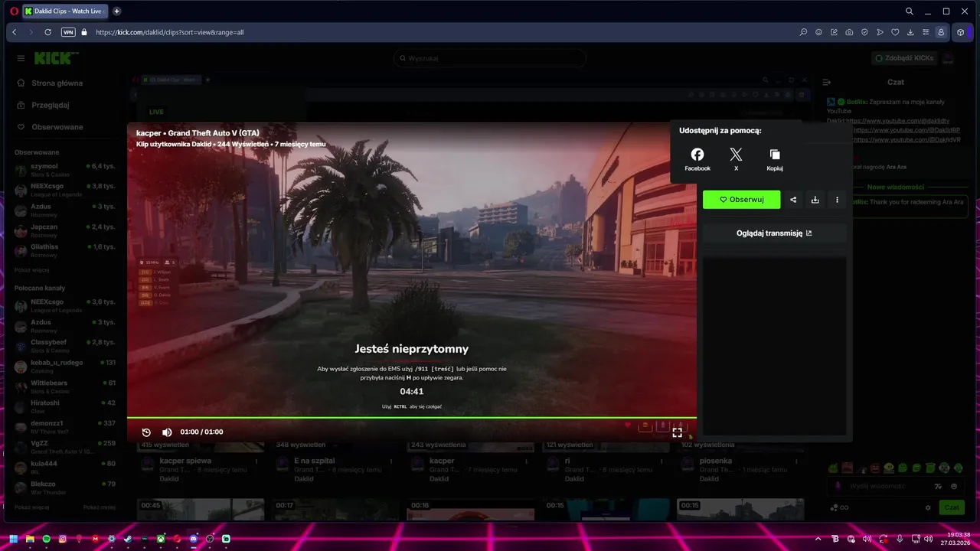Open Opera snapshot camera tool
980x551 pixels.
click(x=849, y=32)
